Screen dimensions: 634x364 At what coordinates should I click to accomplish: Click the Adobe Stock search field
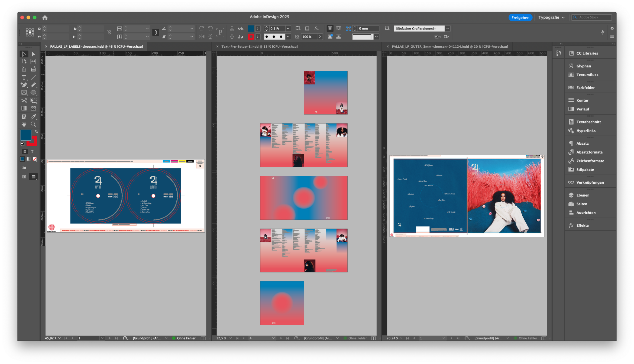pyautogui.click(x=594, y=17)
